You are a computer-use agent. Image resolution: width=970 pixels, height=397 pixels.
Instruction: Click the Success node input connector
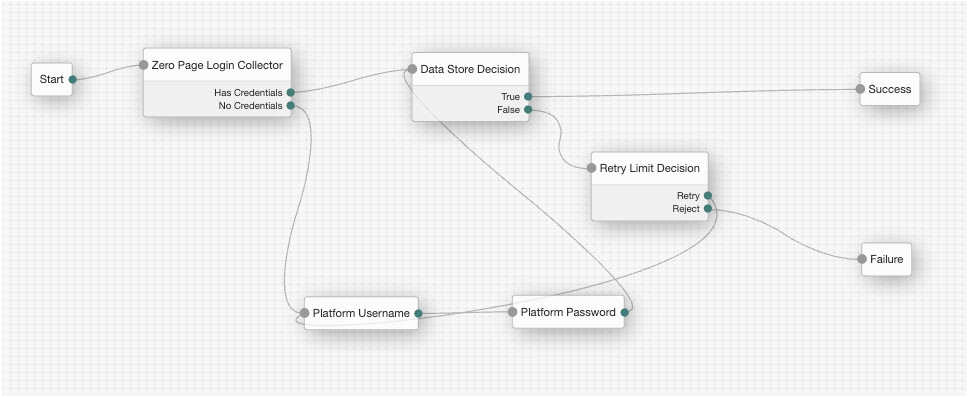(860, 89)
